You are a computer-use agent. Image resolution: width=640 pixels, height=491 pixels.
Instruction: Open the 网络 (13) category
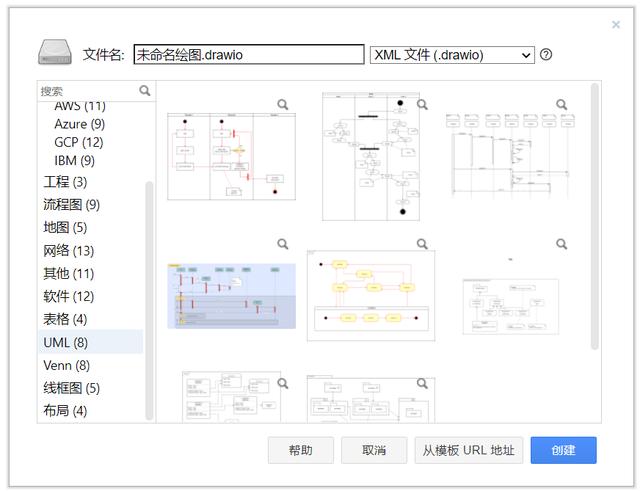tap(68, 250)
